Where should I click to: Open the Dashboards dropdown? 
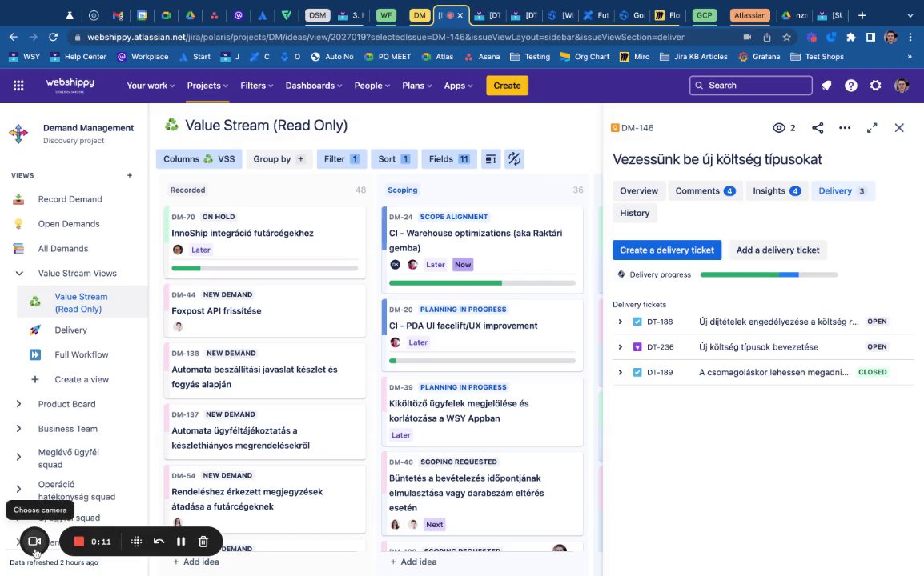314,86
